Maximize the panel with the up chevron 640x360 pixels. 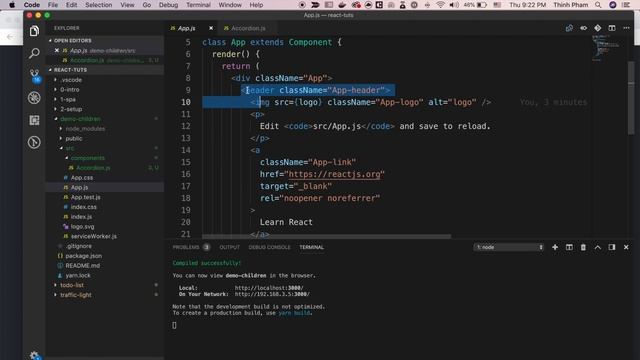pyautogui.click(x=598, y=247)
